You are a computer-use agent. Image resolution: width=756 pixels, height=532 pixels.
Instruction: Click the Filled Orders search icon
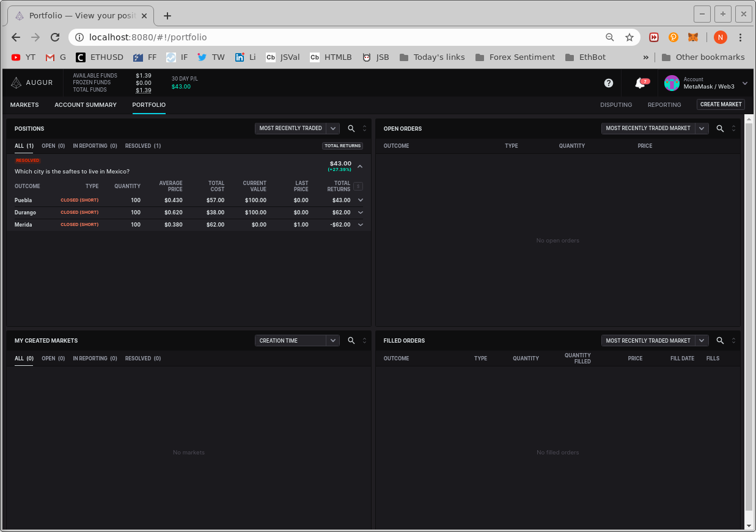(x=720, y=341)
